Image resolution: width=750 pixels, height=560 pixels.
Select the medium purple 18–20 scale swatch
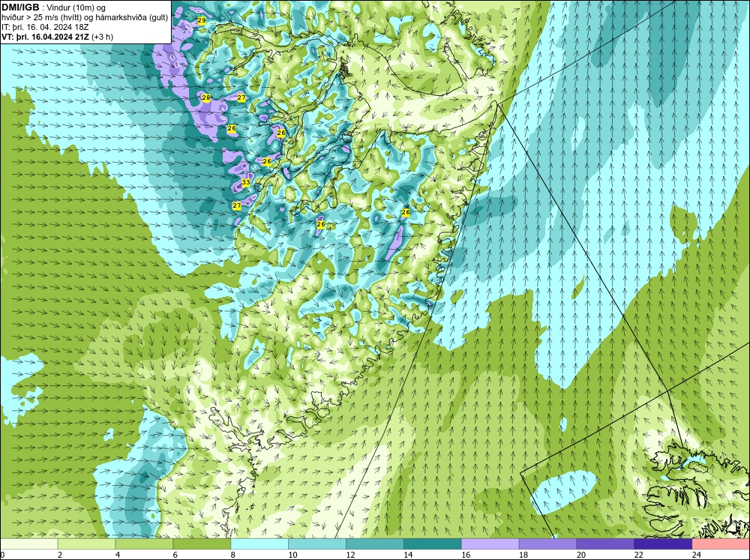[547, 544]
